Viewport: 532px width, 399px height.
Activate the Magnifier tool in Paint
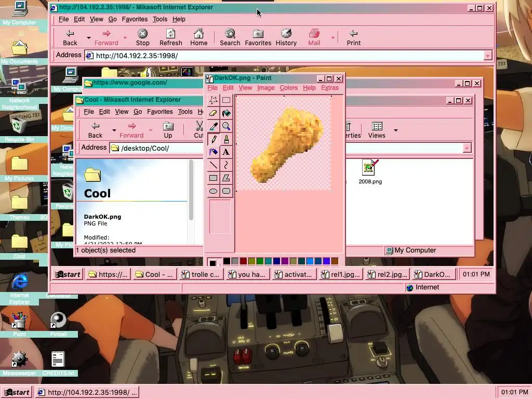[227, 126]
